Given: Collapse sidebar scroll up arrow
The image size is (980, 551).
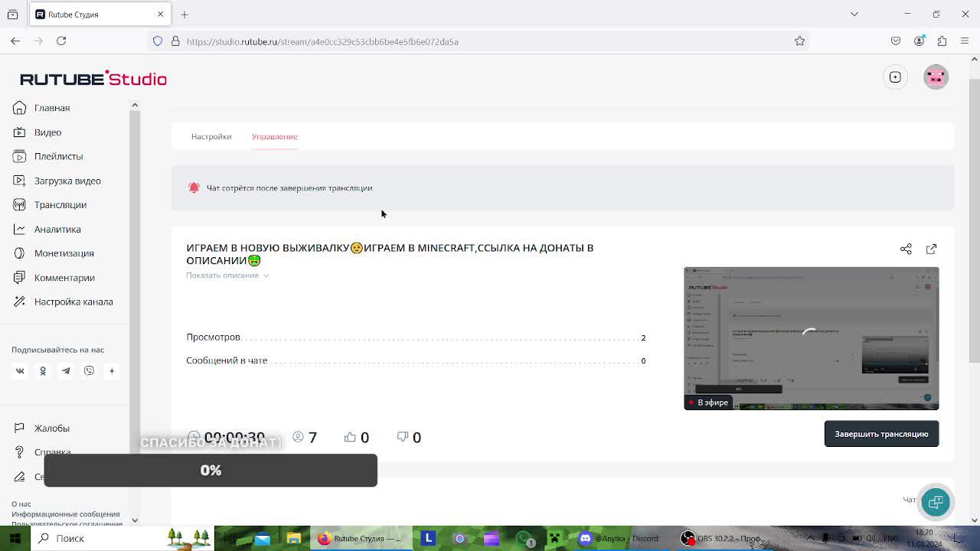Looking at the screenshot, I should click(x=135, y=105).
